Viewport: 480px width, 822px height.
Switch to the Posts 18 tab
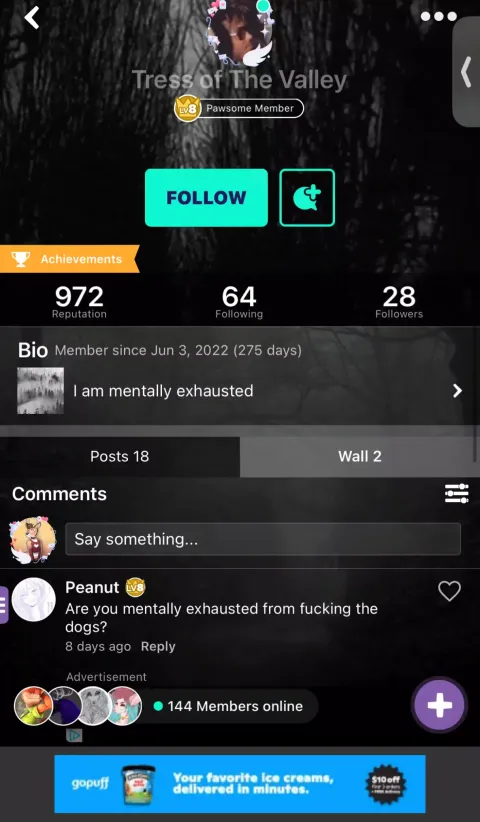(x=120, y=457)
